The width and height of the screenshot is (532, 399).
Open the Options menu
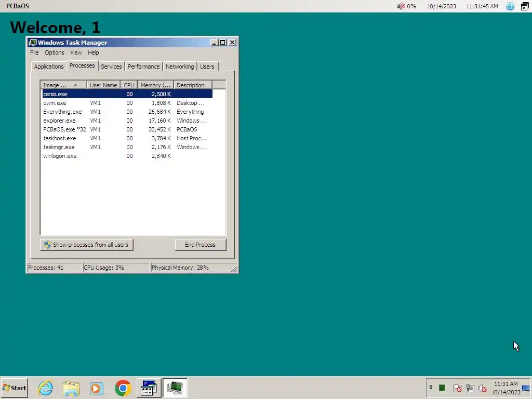54,52
